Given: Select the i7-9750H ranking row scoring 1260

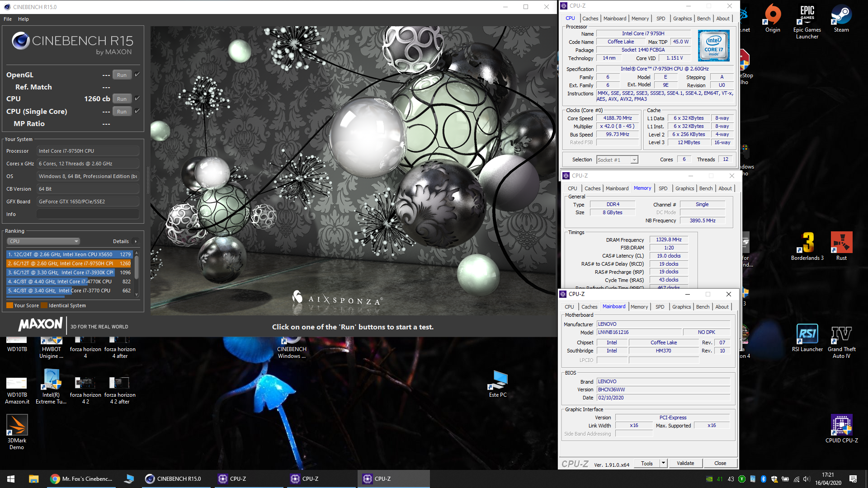Looking at the screenshot, I should tap(69, 263).
